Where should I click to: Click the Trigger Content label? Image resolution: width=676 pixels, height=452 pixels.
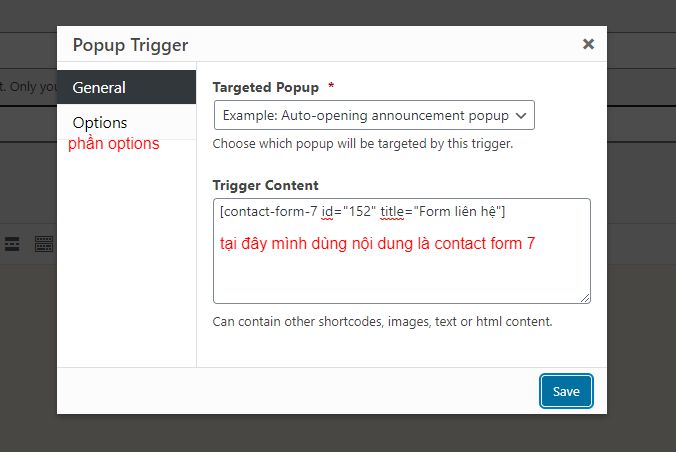click(265, 185)
